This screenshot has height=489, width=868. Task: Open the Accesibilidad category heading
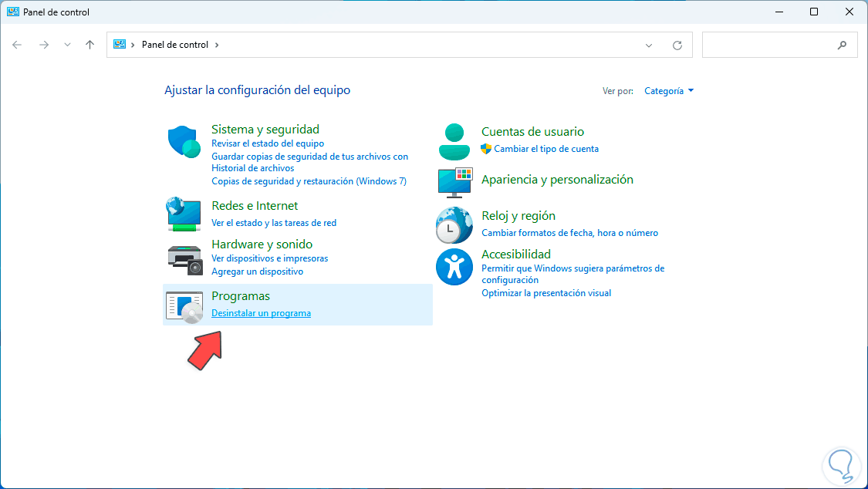[x=516, y=255]
